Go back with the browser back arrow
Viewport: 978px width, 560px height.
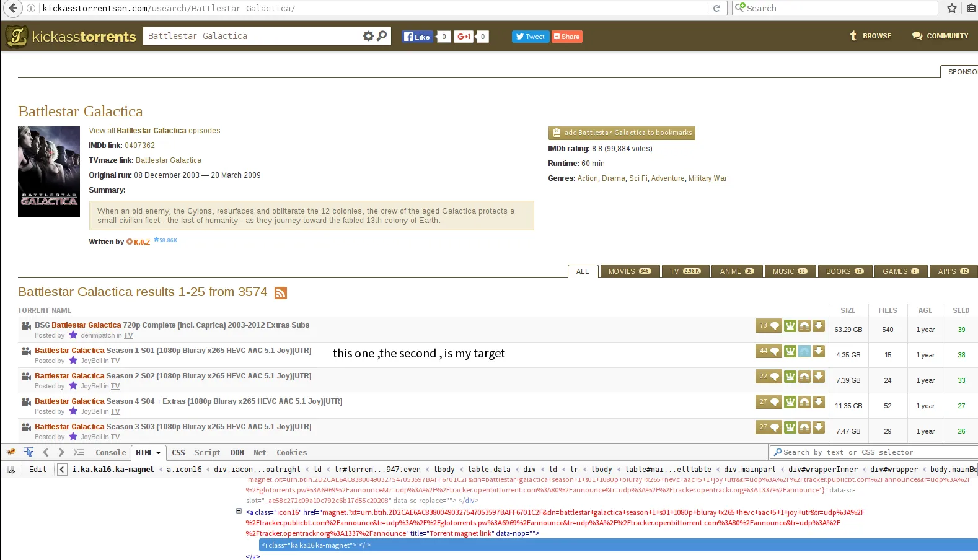[x=13, y=8]
